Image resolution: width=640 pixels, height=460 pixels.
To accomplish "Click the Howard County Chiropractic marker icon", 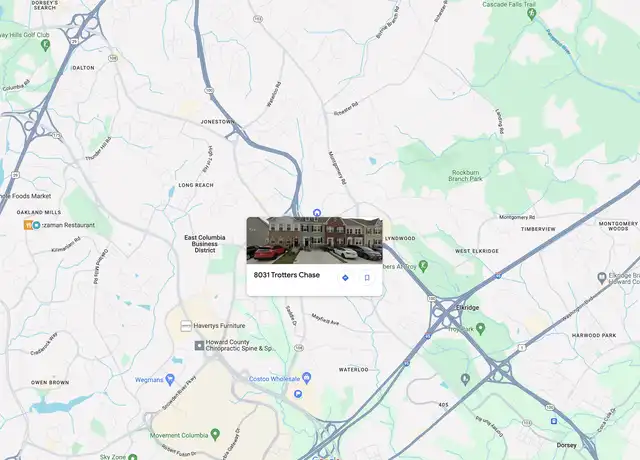I will coord(199,346).
